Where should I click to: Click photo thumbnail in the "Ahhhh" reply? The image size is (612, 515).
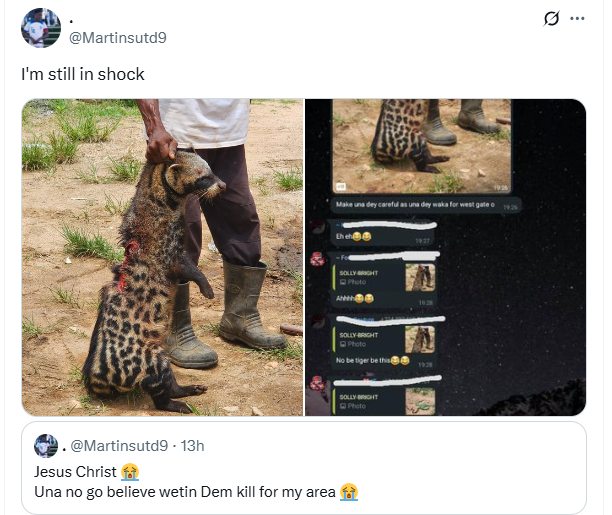point(420,276)
